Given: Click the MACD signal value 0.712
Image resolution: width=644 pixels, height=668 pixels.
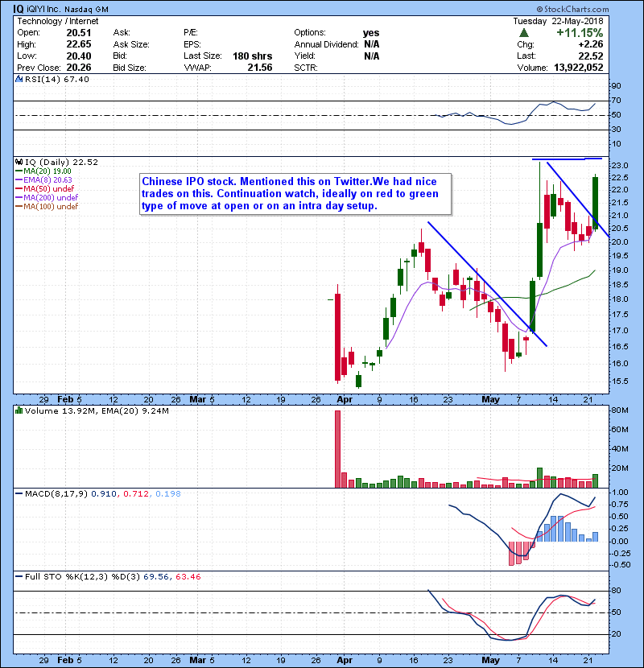Looking at the screenshot, I should (x=136, y=494).
